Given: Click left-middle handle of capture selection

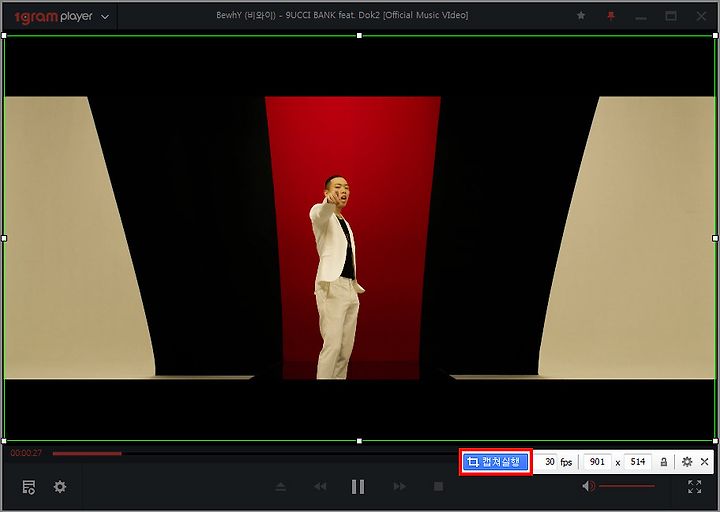Looking at the screenshot, I should coord(4,238).
